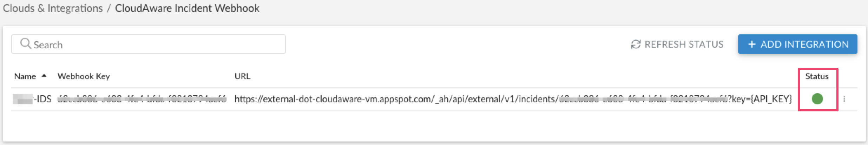This screenshot has width=868, height=145.
Task: Click the plus icon on Add Integration
Action: [x=751, y=44]
